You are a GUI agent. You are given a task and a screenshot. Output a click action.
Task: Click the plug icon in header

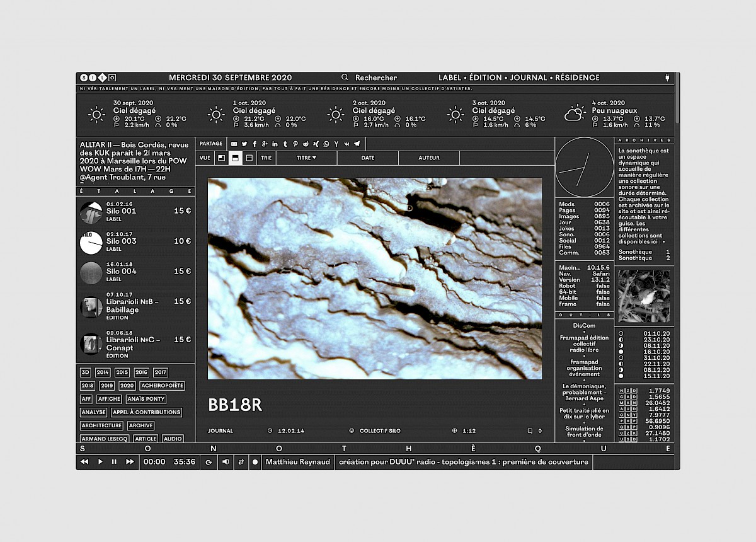[x=667, y=78]
